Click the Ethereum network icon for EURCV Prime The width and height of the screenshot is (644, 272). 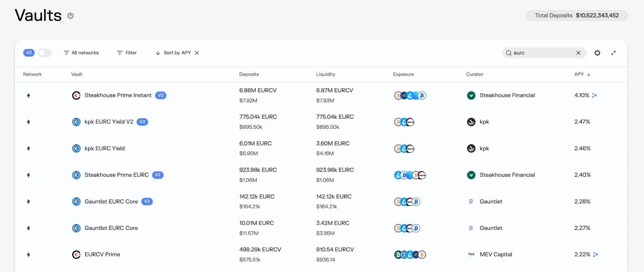(28, 255)
